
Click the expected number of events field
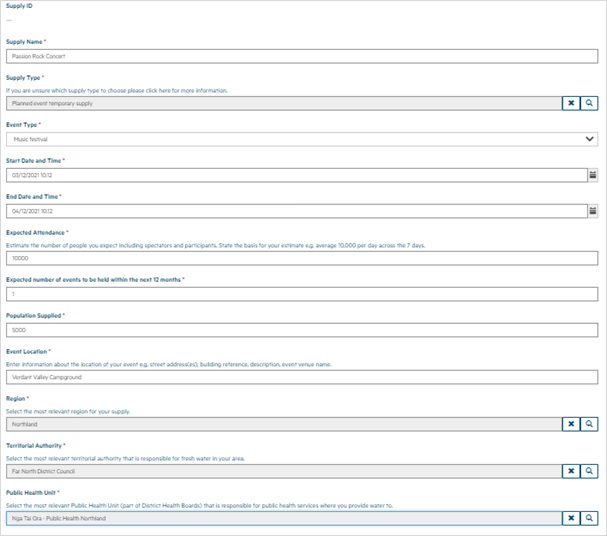tap(300, 294)
